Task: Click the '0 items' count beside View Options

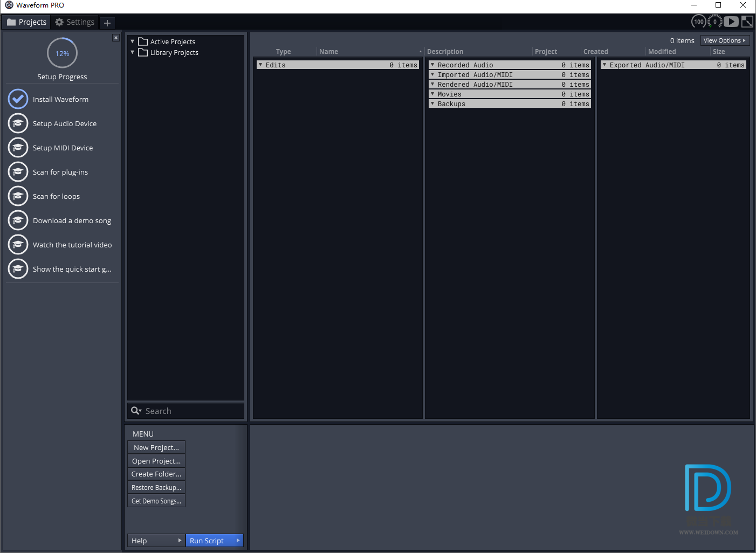Action: pos(682,40)
